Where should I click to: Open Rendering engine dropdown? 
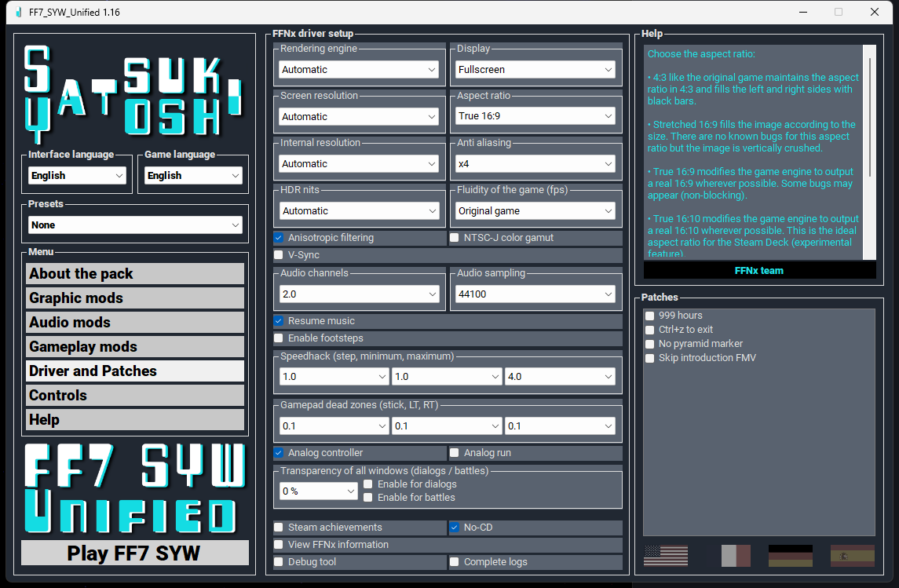(360, 69)
